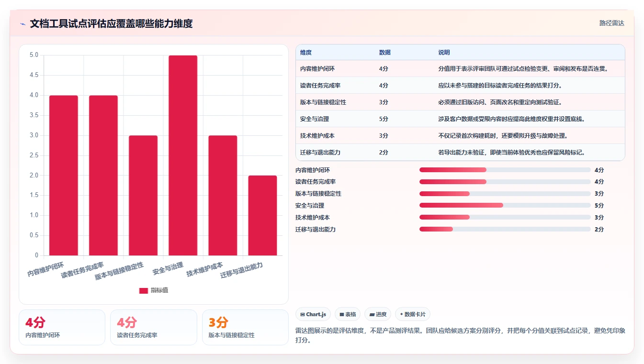Click the 读者任务完成率 bar in the chart
Viewport: 644px width, 364px height.
click(x=103, y=175)
